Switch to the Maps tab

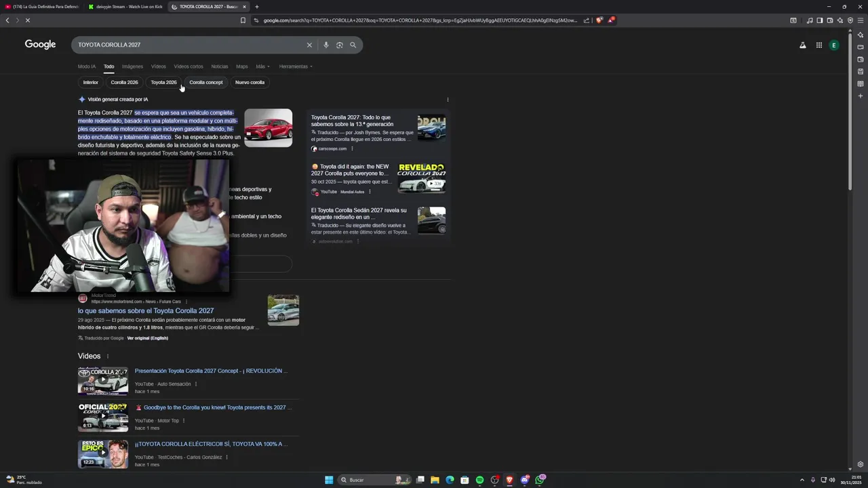point(242,66)
